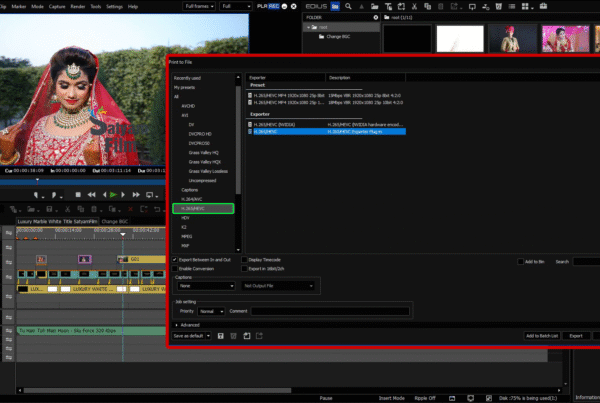Click the green Play button

pos(113,195)
